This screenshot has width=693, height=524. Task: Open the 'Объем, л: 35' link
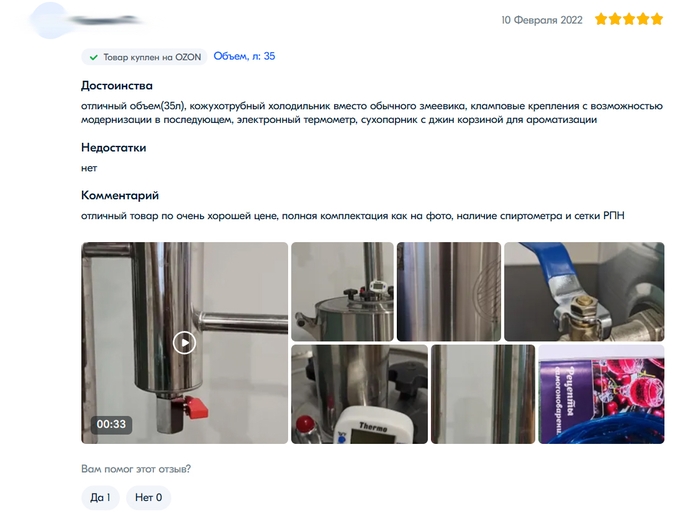244,57
